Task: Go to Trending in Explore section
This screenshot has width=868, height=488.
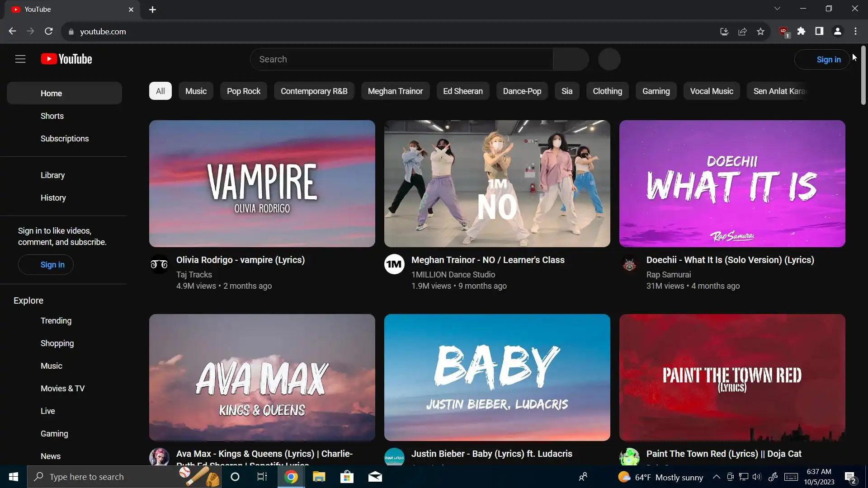Action: click(x=56, y=321)
